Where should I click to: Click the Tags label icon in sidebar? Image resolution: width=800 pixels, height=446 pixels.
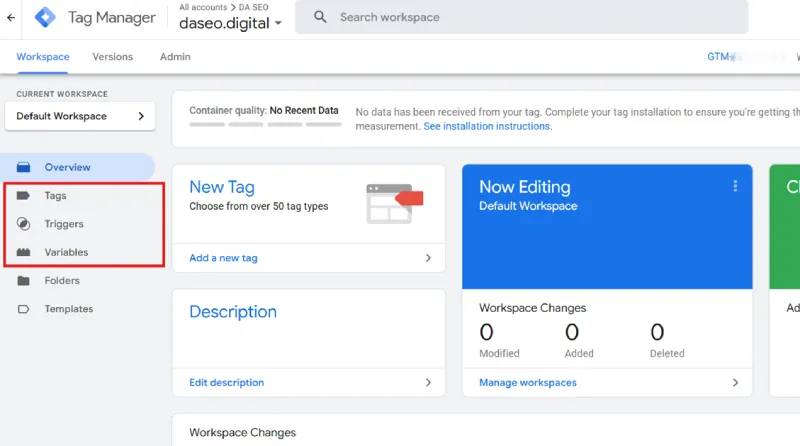click(23, 195)
